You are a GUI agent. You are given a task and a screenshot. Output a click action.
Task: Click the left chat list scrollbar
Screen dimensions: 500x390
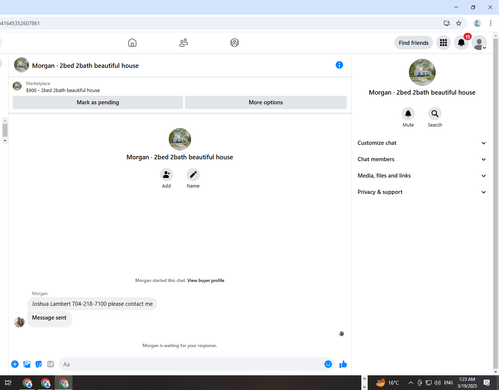5,130
